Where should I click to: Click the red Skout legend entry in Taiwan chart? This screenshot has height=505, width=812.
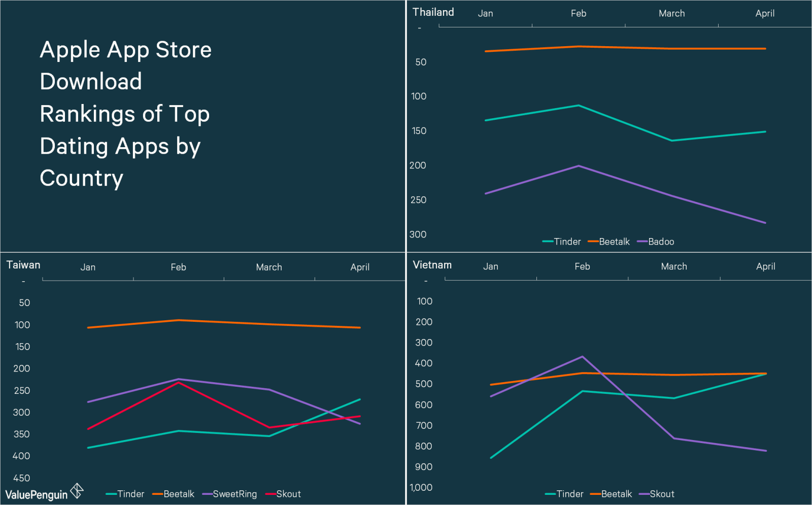tap(283, 494)
